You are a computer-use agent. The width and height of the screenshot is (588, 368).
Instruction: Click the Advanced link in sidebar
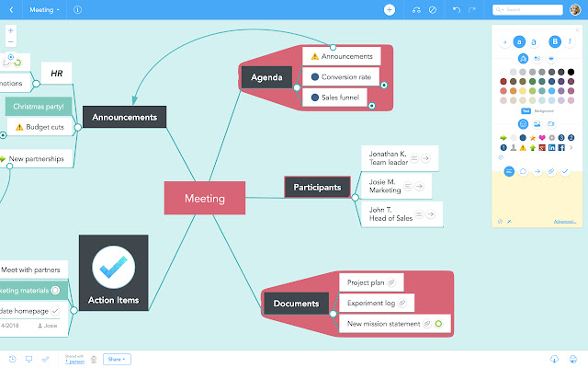565,222
